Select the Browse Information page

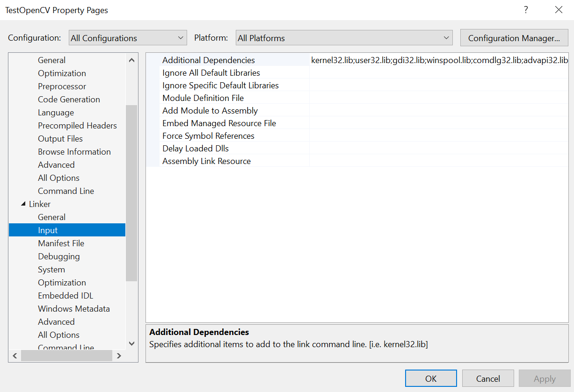74,151
